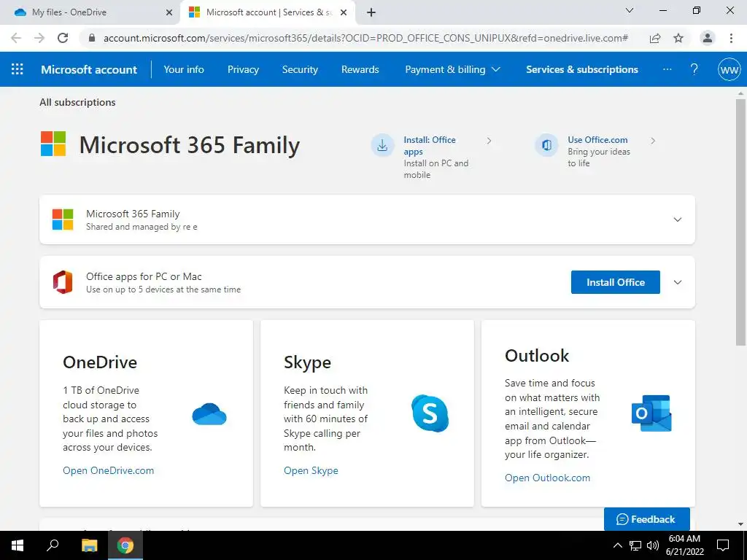Click the network tray icon
This screenshot has width=747, height=560.
pyautogui.click(x=635, y=545)
